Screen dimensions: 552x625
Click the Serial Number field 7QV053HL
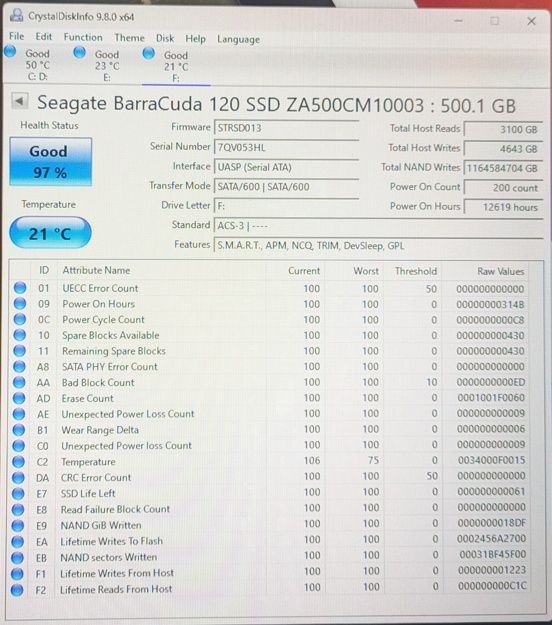point(287,147)
